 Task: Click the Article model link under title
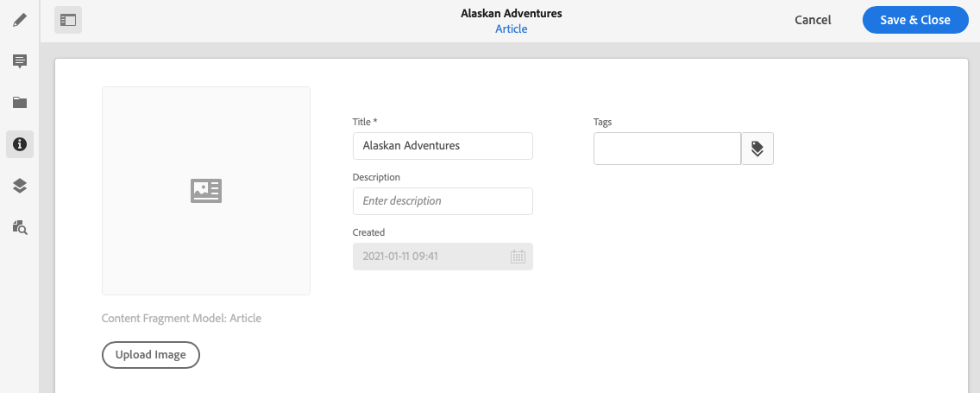click(x=511, y=29)
